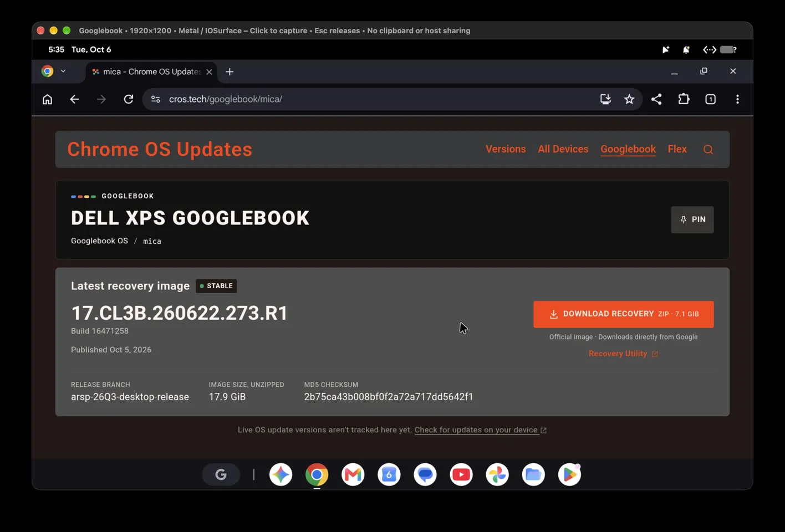This screenshot has width=785, height=532.
Task: Launch YouTube from the shelf
Action: (x=461, y=474)
